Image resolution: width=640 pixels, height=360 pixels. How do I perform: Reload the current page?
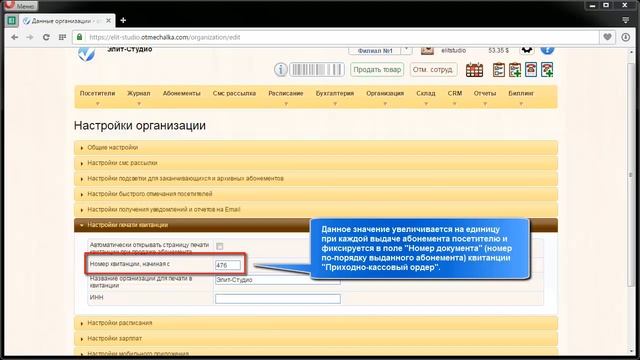[x=46, y=37]
